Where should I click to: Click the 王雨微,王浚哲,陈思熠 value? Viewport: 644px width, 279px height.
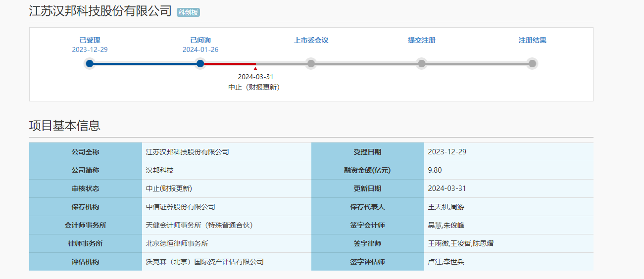(461, 243)
